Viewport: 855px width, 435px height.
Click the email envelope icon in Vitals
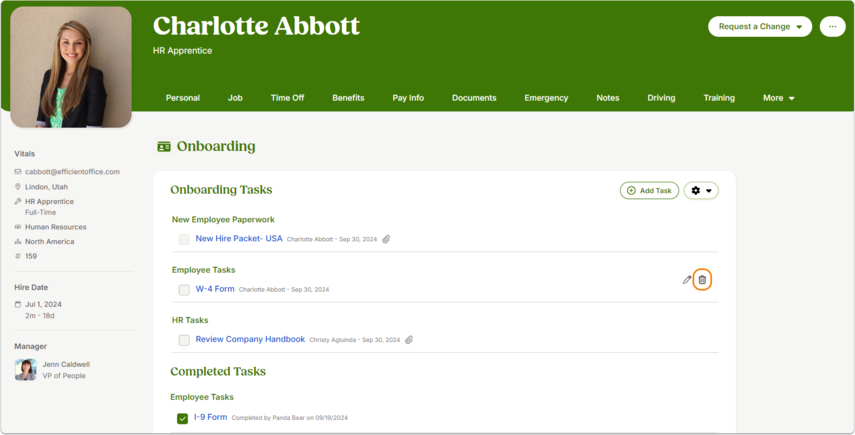coord(18,172)
